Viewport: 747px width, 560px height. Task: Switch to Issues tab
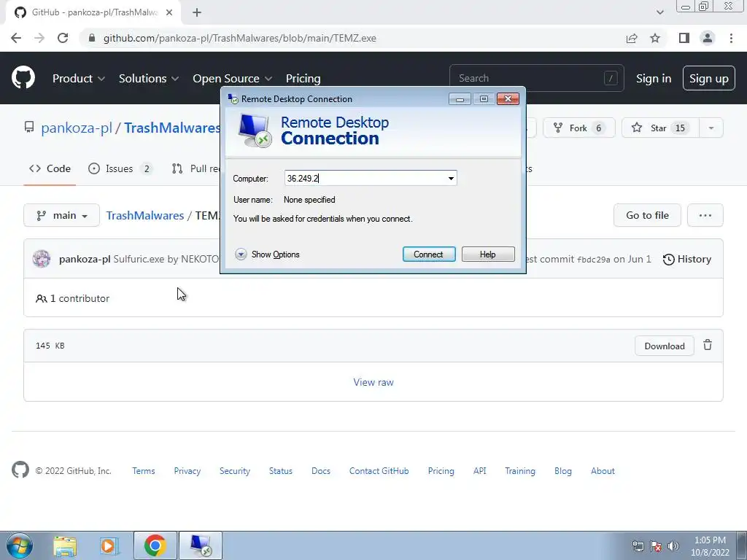coord(120,168)
